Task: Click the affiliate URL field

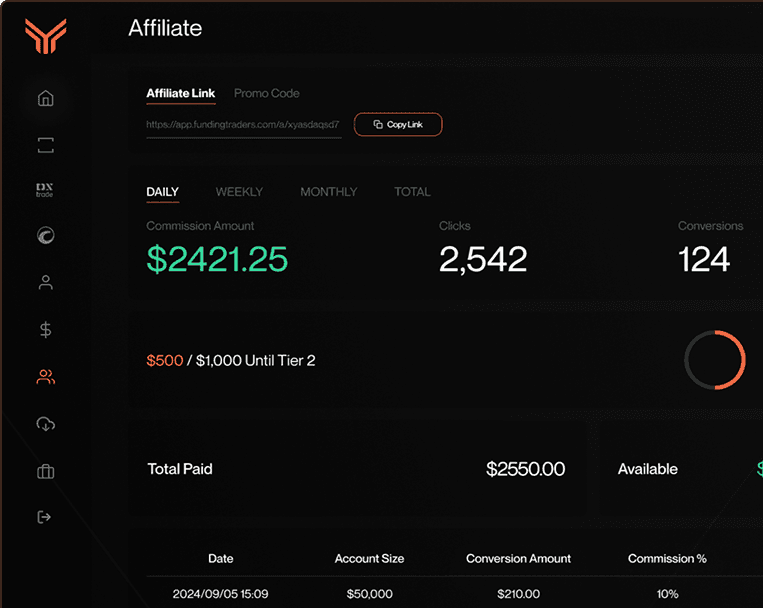Action: [243, 125]
